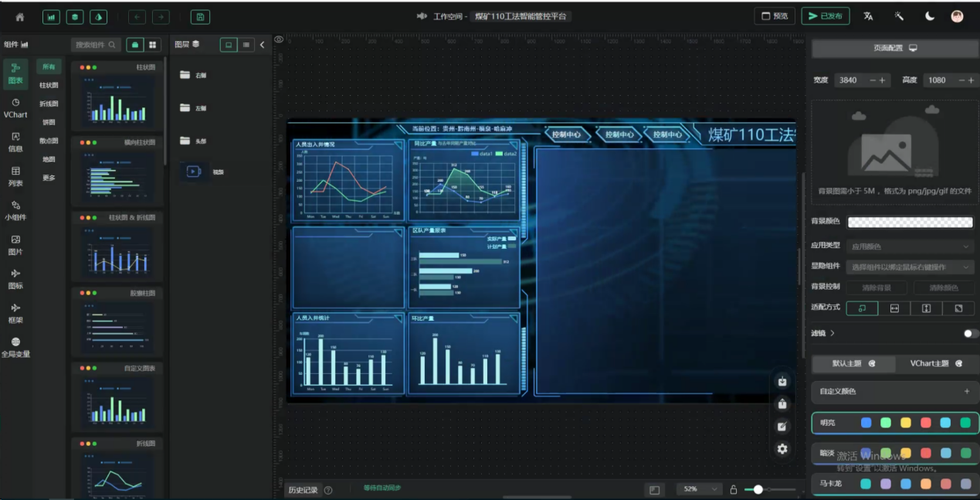
Task: Select the 全局变量 globe icon in sidebar
Action: point(15,347)
